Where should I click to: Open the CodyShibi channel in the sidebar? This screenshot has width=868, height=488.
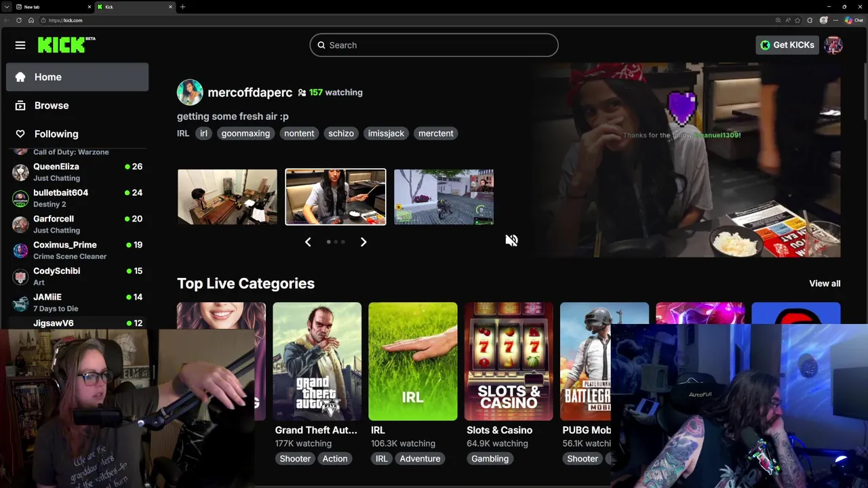pyautogui.click(x=77, y=277)
